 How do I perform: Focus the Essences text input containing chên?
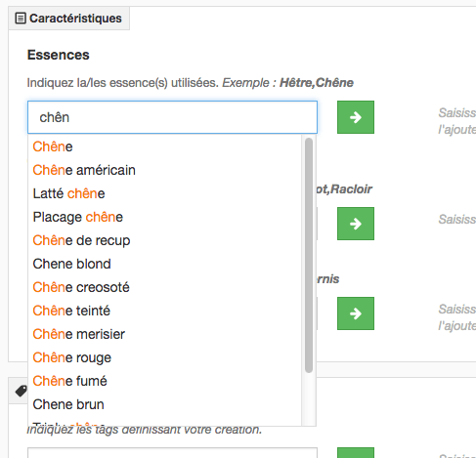(x=172, y=117)
